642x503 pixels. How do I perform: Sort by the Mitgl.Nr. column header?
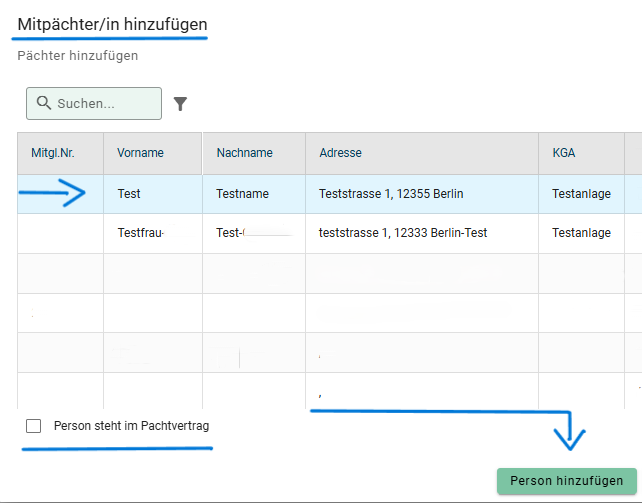click(x=53, y=153)
